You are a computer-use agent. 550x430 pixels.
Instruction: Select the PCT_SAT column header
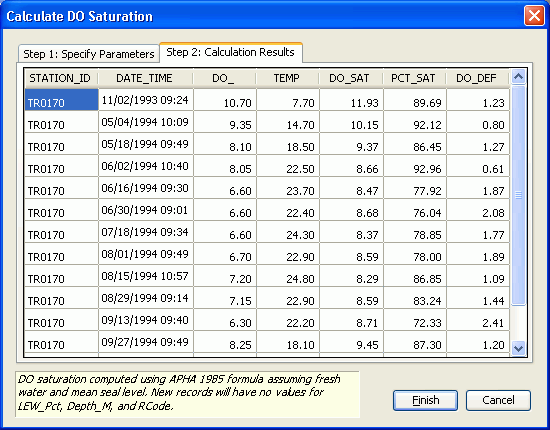click(x=414, y=78)
